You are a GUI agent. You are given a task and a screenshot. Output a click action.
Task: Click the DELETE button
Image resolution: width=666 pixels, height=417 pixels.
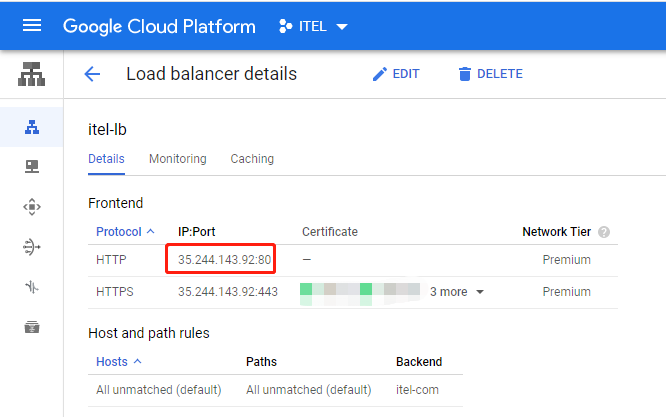coord(491,74)
